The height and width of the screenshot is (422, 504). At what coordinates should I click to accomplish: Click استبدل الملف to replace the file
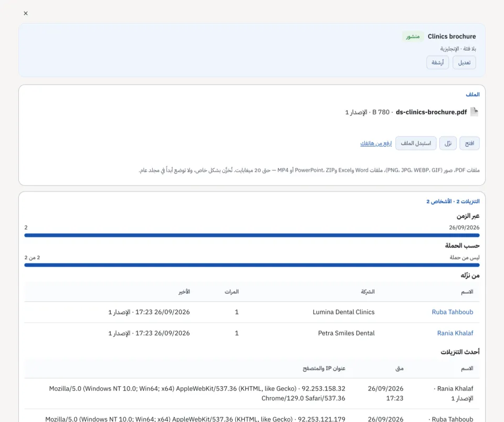[416, 143]
